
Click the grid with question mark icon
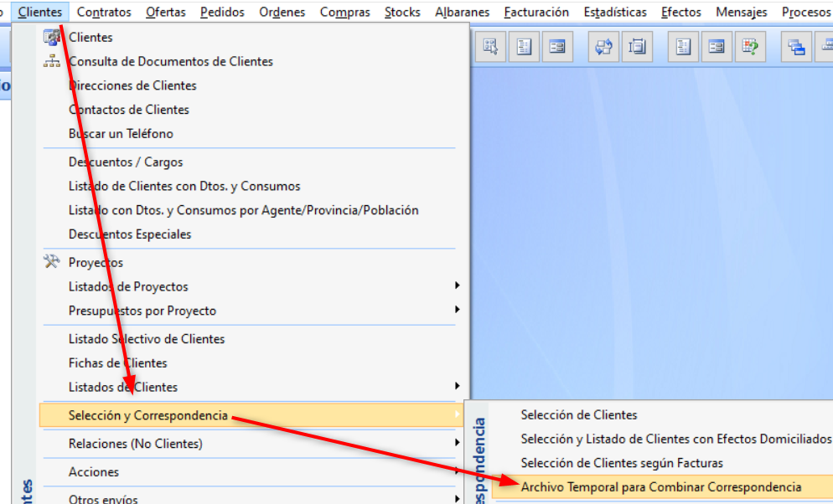[749, 48]
